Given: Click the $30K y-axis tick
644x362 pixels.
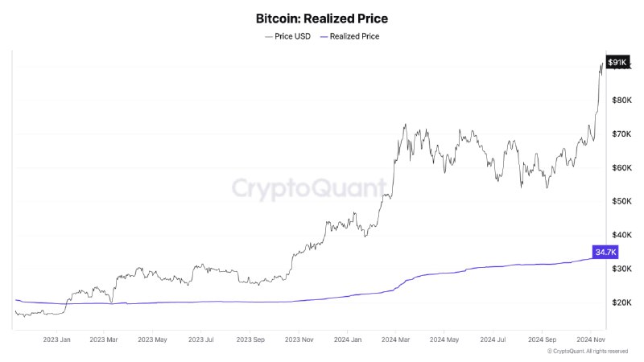Looking at the screenshot, I should click(621, 269).
